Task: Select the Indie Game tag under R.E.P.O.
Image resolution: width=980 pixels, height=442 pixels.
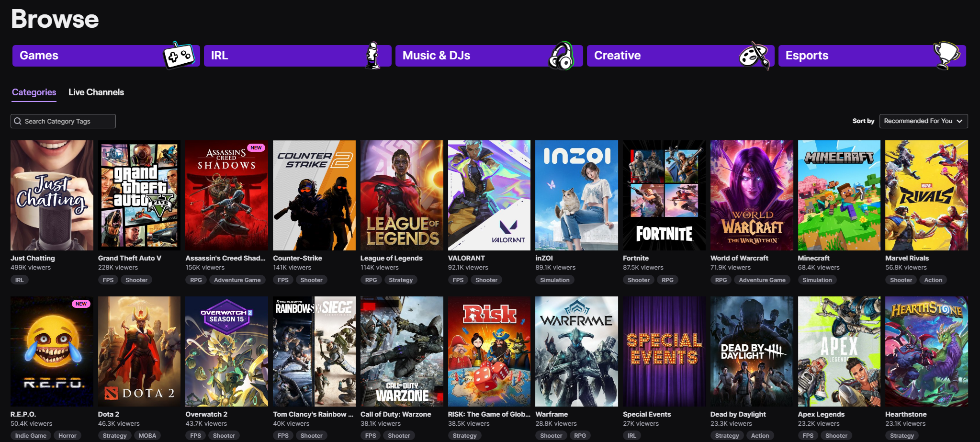Action: click(x=31, y=436)
